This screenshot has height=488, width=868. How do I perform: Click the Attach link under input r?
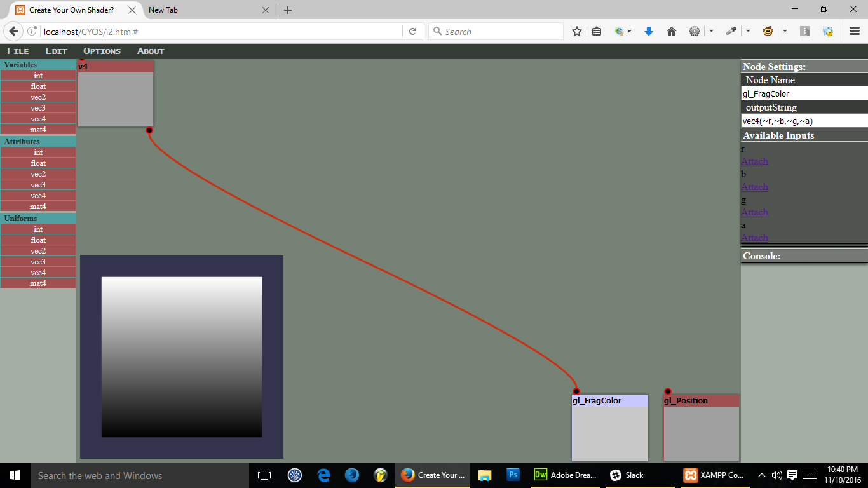click(x=754, y=161)
